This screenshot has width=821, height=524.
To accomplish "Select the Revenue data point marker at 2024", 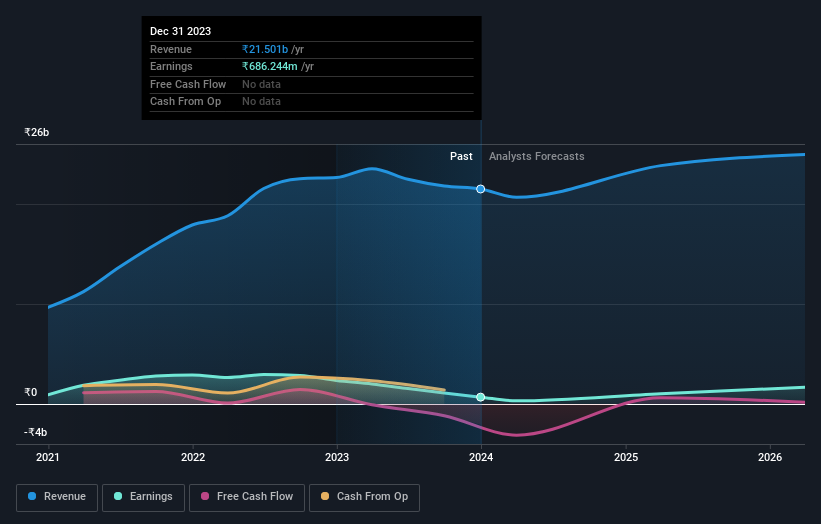I will 481,189.
